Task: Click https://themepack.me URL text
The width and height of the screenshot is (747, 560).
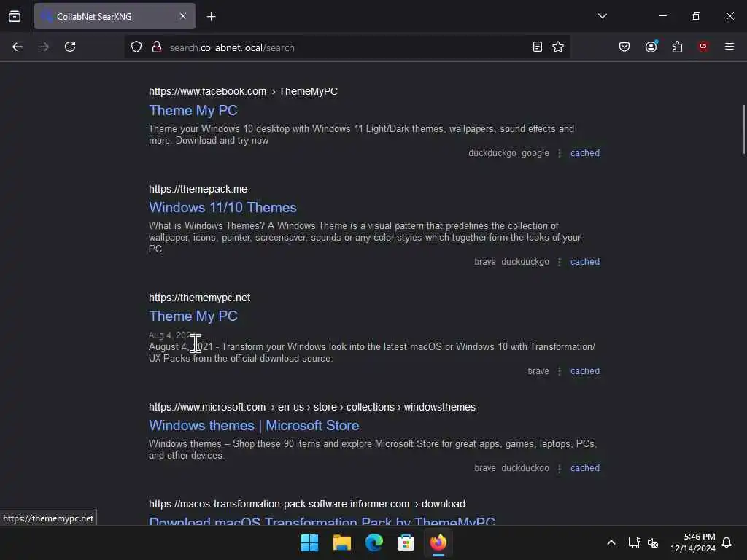Action: click(198, 189)
